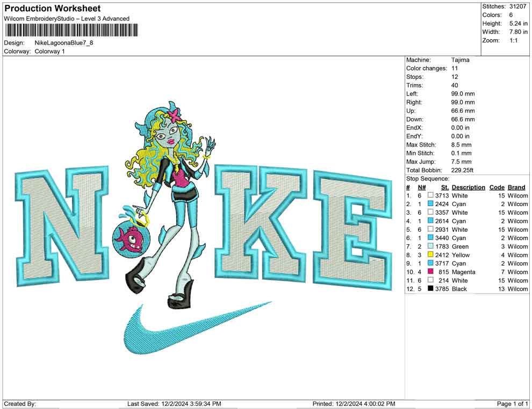Click the Down value '66.6 mm'
The image size is (532, 409).
coord(463,119)
